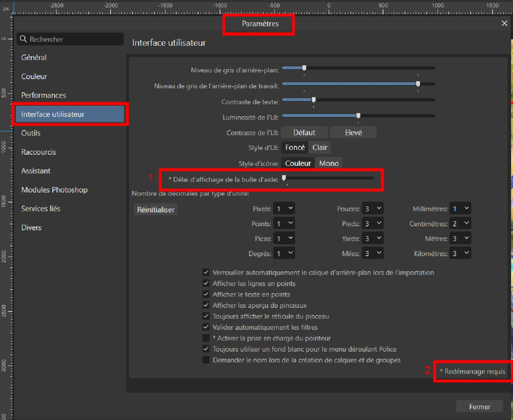Set UI contrast to Défaut

(304, 132)
